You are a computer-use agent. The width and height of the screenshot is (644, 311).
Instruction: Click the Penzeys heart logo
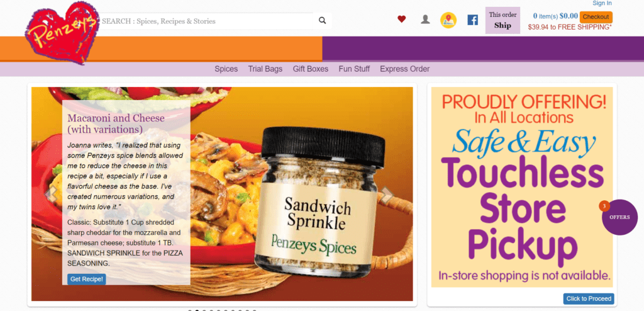click(62, 33)
